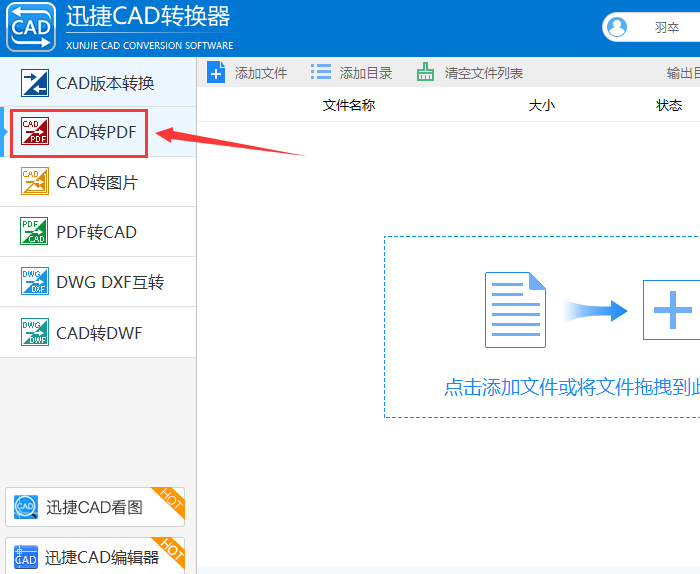This screenshot has height=574, width=700.
Task: Click the CAD版本转换 icon
Action: point(35,83)
